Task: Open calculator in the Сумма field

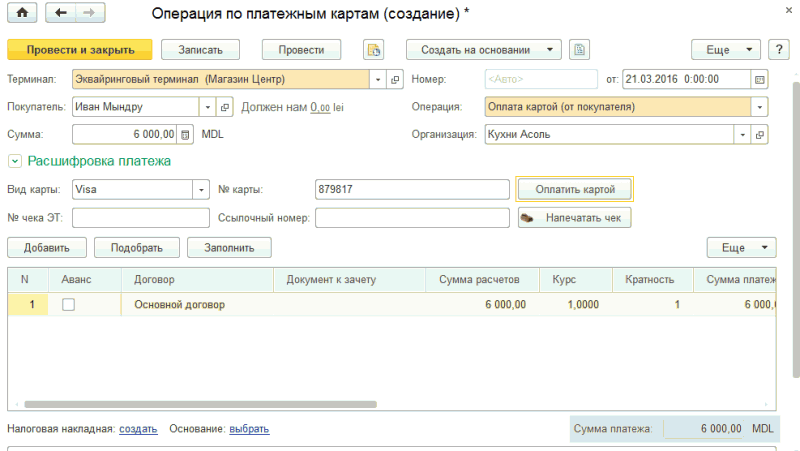Action: pyautogui.click(x=185, y=134)
